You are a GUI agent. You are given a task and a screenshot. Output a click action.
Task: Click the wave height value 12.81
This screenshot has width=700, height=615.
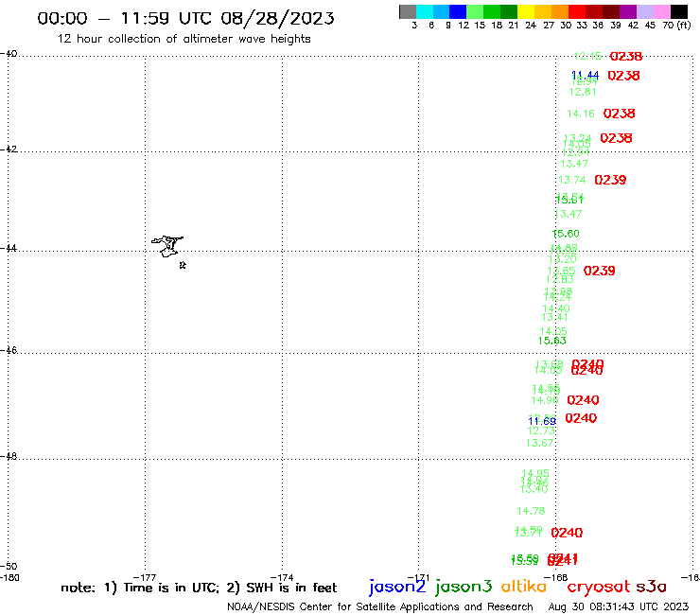583,92
